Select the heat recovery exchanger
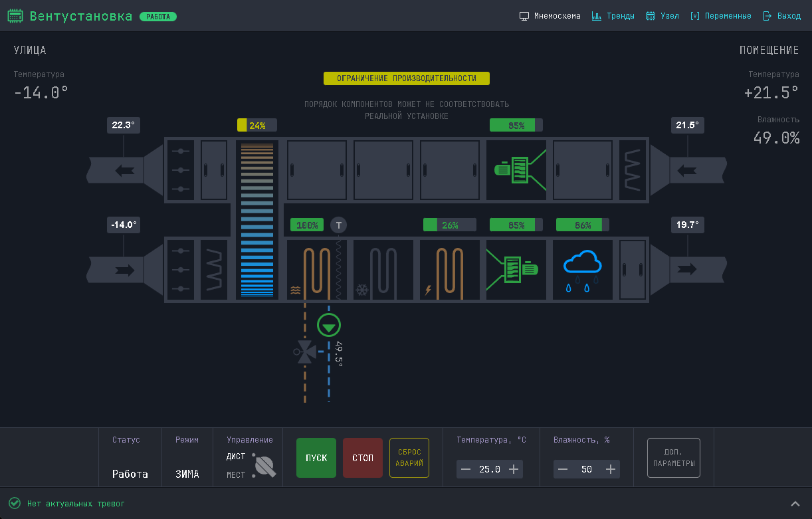812x519 pixels. pos(256,219)
